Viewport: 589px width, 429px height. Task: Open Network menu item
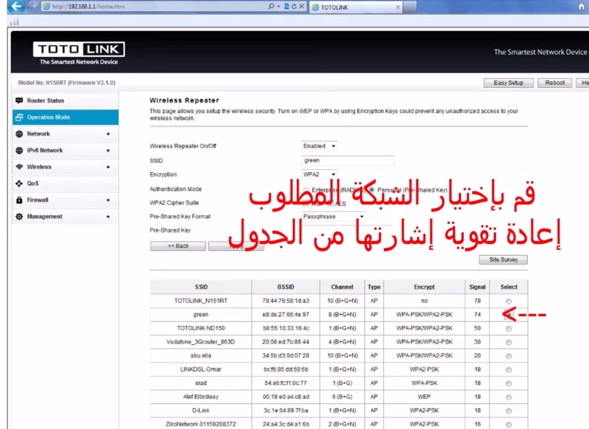click(x=65, y=134)
